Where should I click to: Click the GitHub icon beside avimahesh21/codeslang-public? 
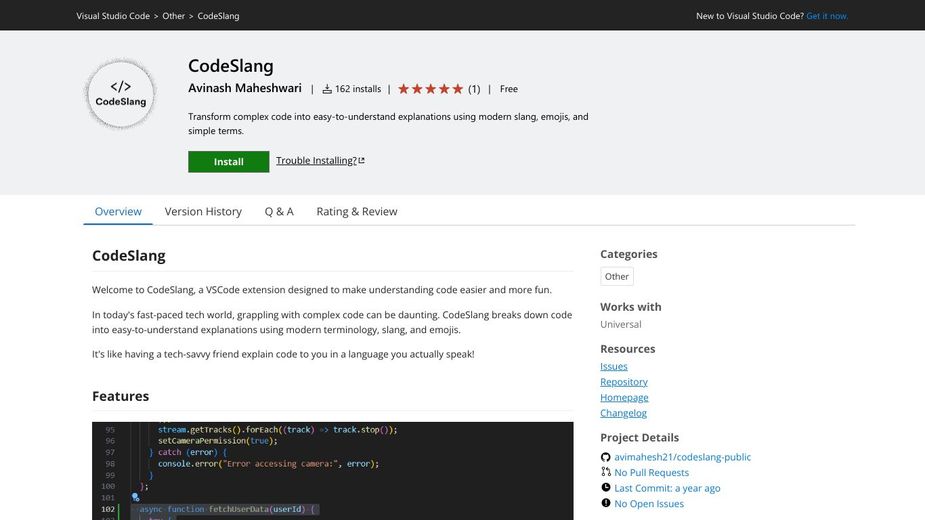click(606, 457)
